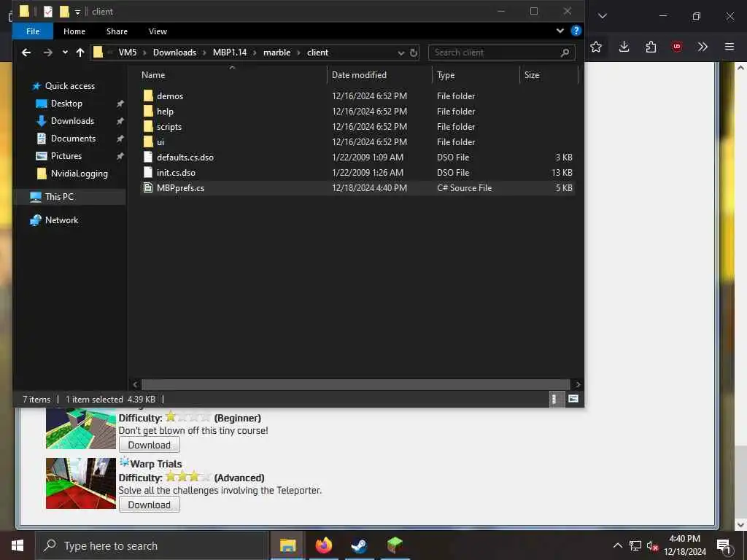Show hidden system tray icons
This screenshot has width=747, height=560.
617,545
